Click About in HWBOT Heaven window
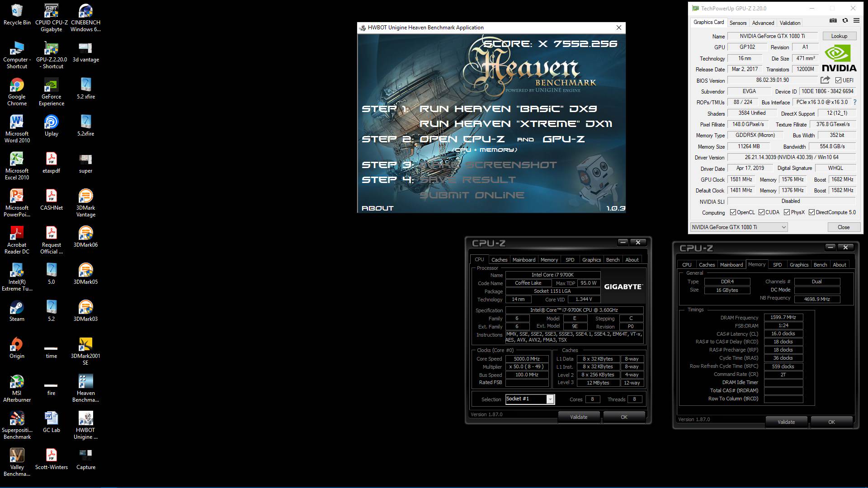 tap(377, 208)
